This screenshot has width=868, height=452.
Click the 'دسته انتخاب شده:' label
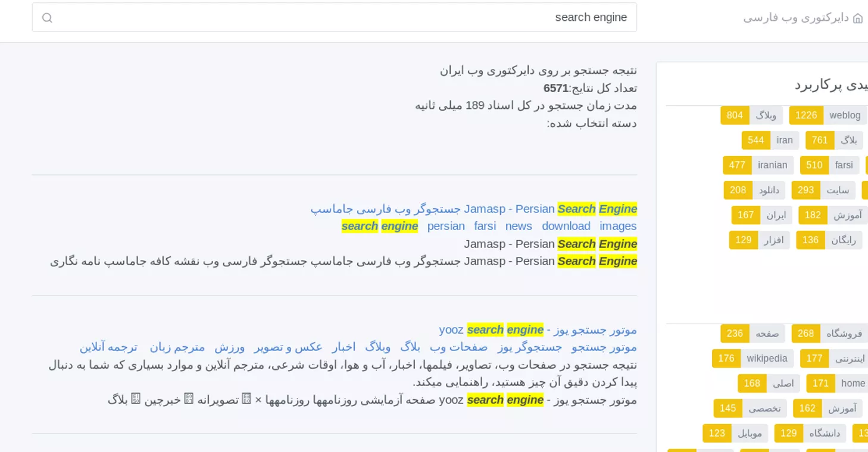coord(592,123)
